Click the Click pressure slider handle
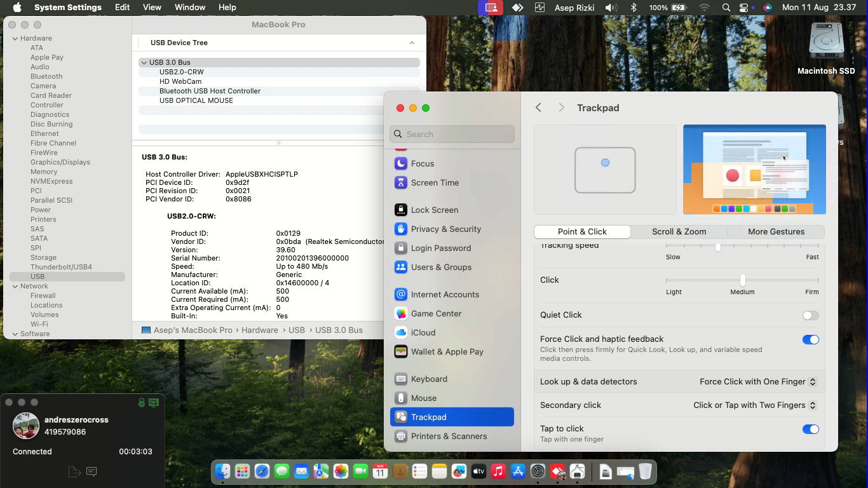This screenshot has height=488, width=868. point(742,280)
